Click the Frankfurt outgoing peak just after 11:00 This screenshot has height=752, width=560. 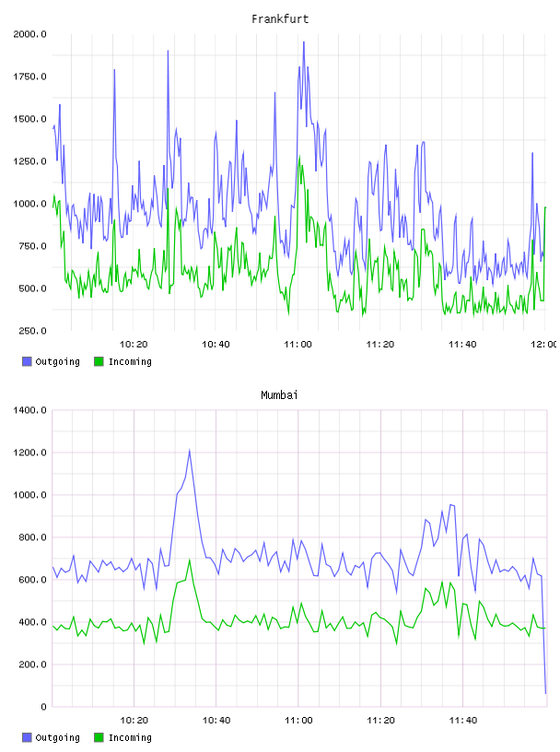304,42
